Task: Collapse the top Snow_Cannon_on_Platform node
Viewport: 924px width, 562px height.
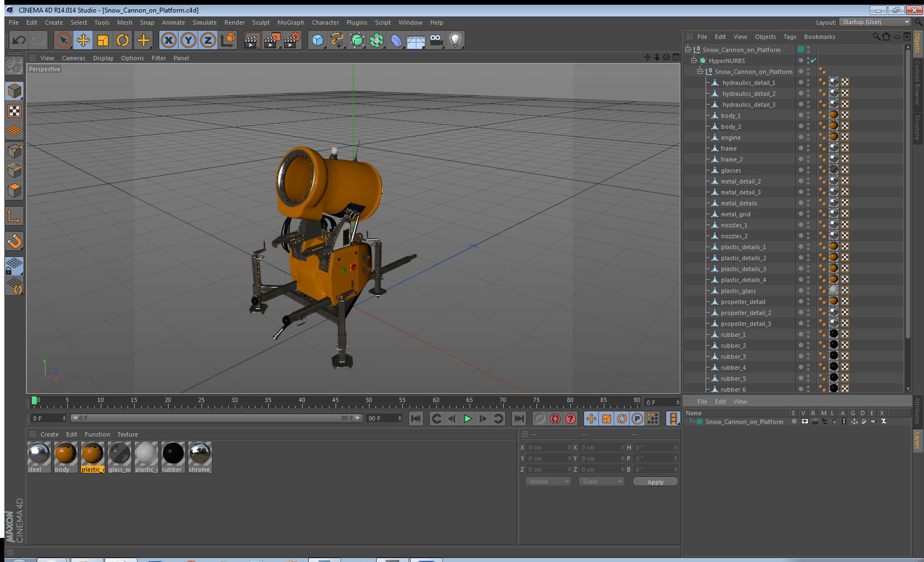Action: (688, 49)
